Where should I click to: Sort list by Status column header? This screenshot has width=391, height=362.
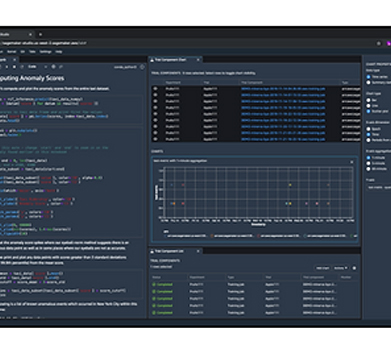coord(157,277)
